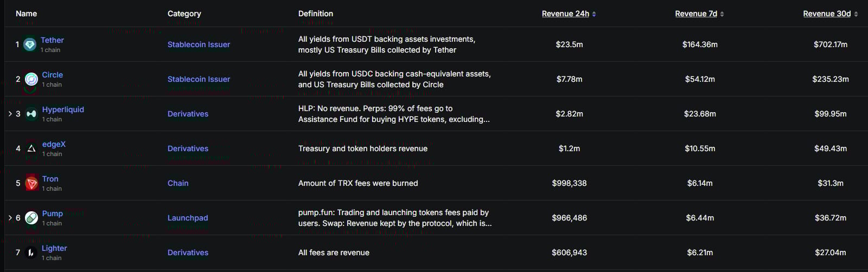The height and width of the screenshot is (272, 868).
Task: Open the Lighter protocol link
Action: point(54,248)
